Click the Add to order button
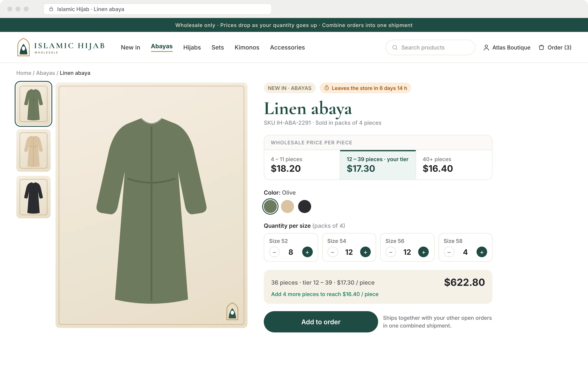This screenshot has height=368, width=588. 321,322
